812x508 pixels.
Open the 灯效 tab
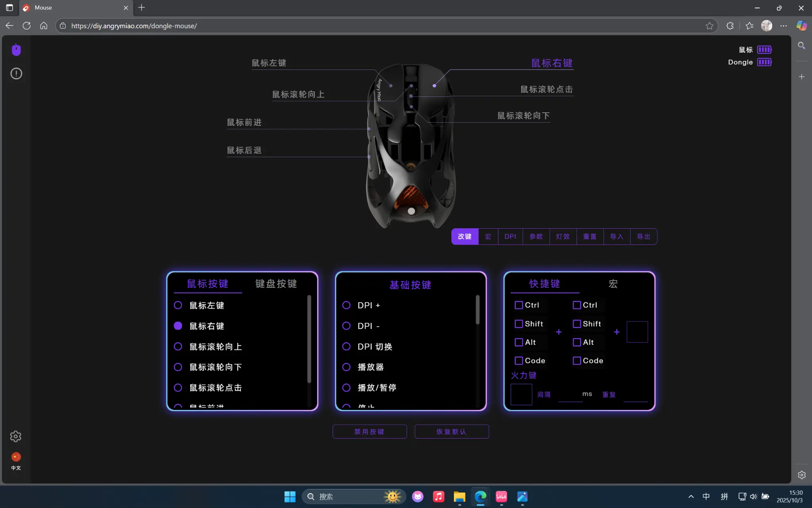point(563,237)
